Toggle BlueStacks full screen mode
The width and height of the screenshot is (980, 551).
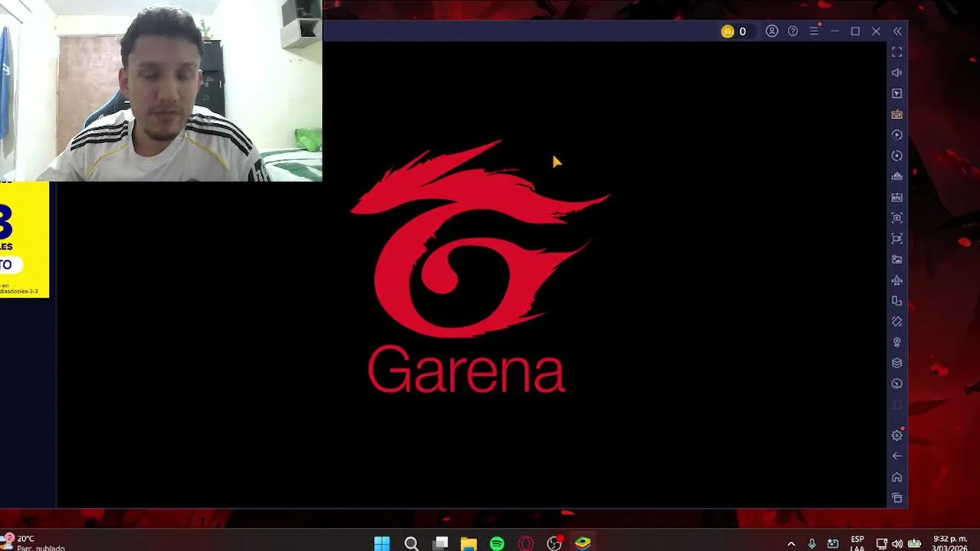coord(897,52)
